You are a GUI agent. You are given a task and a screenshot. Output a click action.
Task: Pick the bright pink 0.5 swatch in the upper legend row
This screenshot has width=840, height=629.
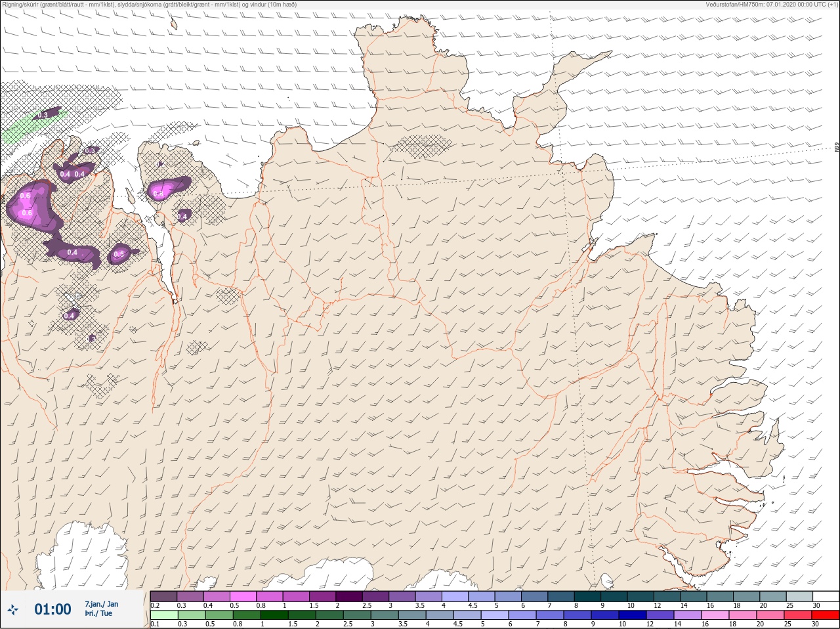[243, 596]
